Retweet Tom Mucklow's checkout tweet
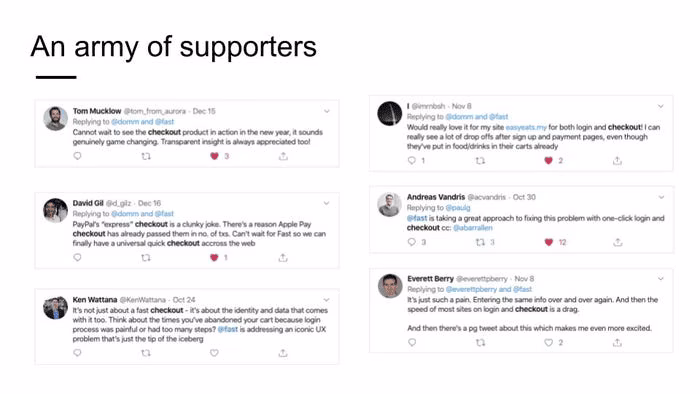Image resolution: width=700 pixels, height=394 pixels. pyautogui.click(x=146, y=156)
